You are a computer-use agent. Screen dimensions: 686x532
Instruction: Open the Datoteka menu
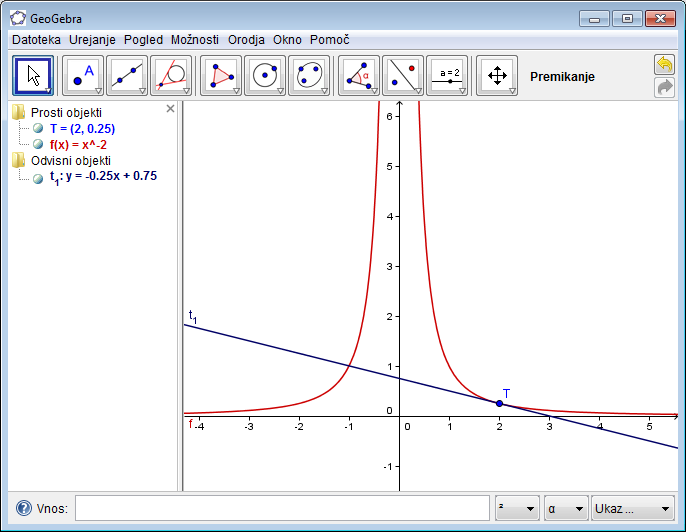tap(37, 40)
